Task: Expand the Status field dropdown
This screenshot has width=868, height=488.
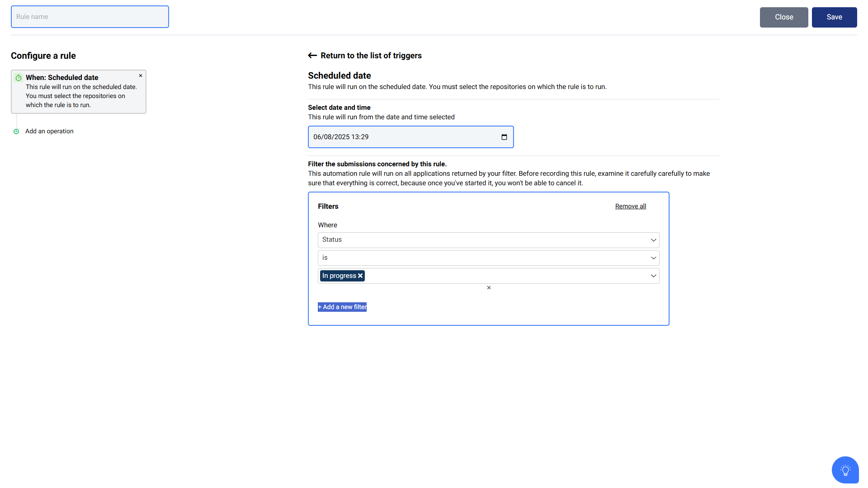Action: 488,240
